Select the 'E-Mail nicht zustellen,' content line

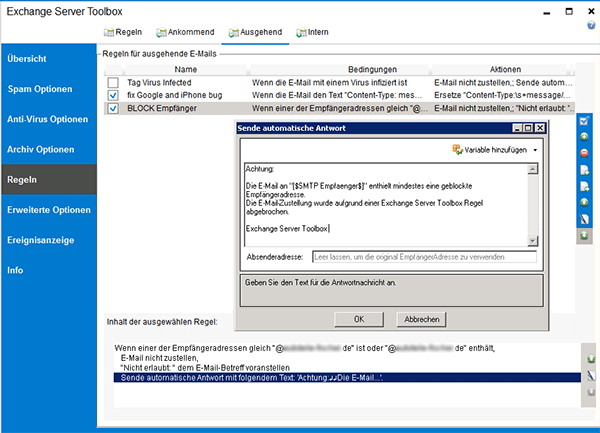(x=160, y=358)
